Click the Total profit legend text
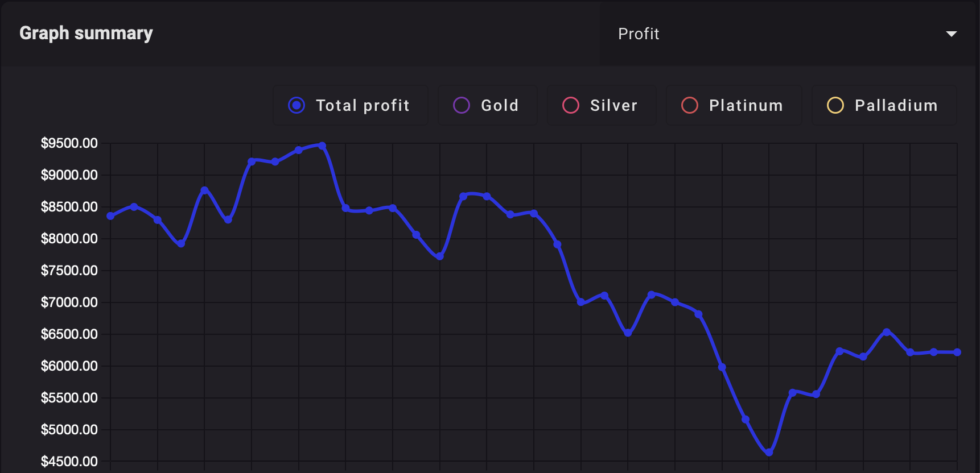Screen dimensions: 980x473 pos(363,105)
